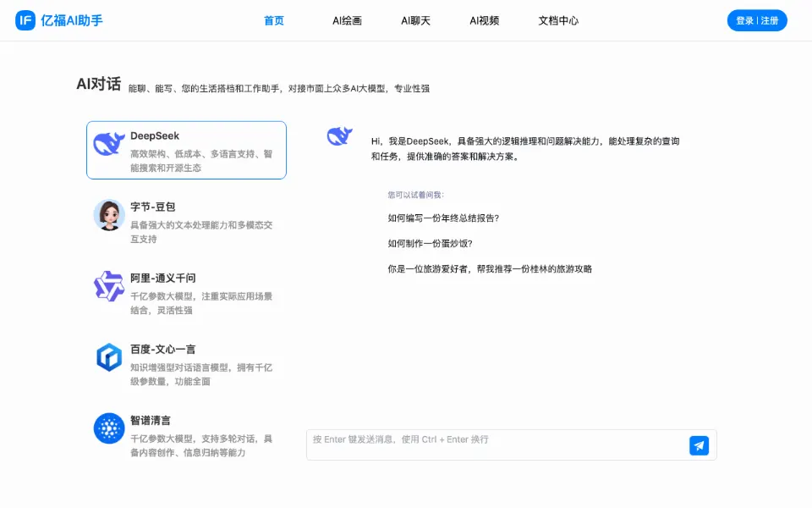
Task: Open 文档中心 in navigation
Action: [558, 20]
